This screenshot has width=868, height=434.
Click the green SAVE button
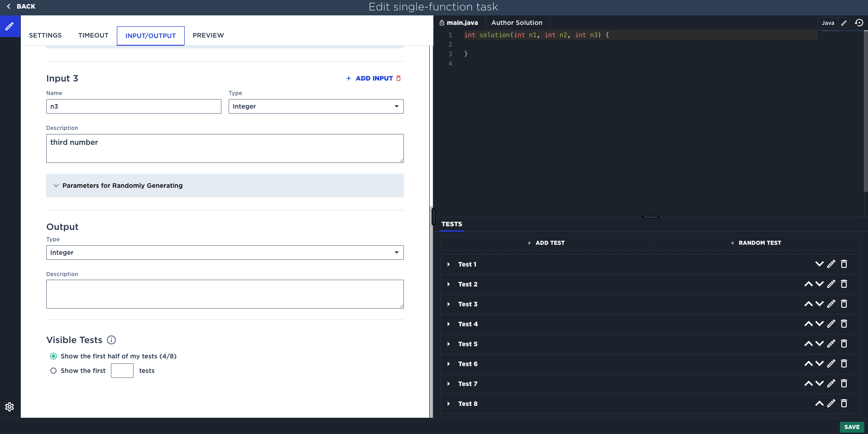[x=851, y=427]
